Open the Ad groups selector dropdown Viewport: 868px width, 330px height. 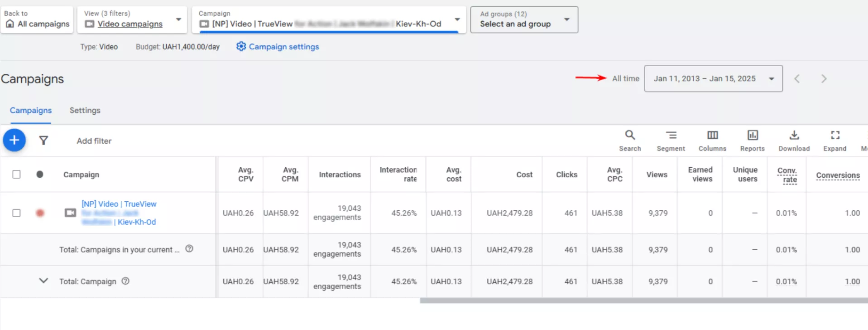tap(524, 19)
